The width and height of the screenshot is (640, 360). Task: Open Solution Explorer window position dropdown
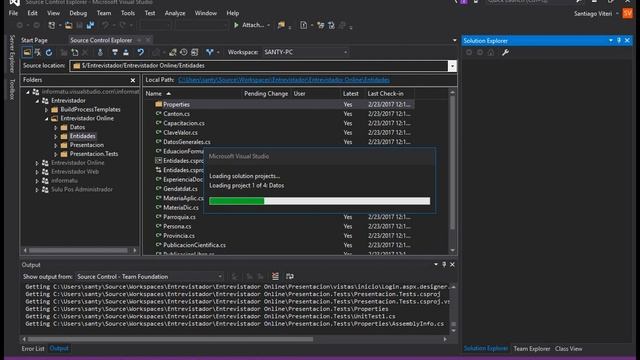tap(611, 40)
